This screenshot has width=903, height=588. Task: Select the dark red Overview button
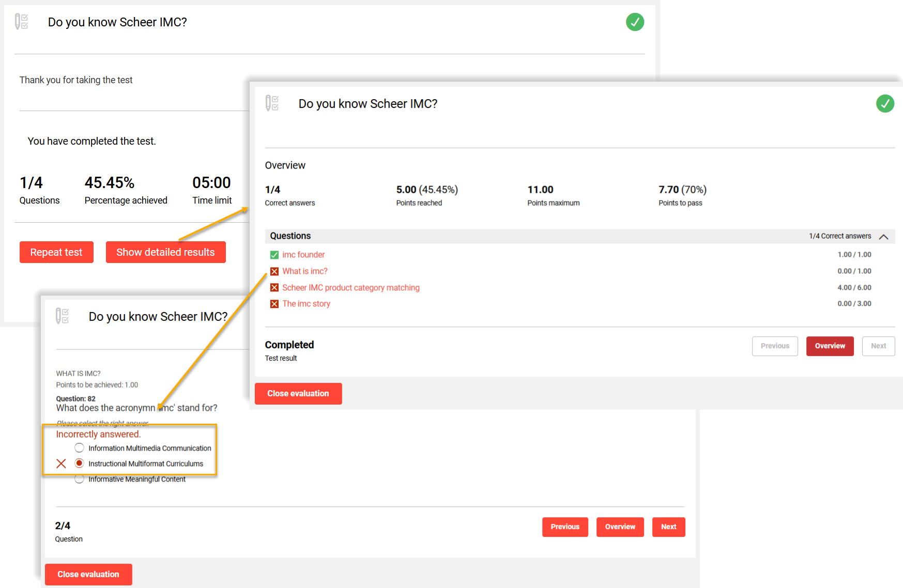tap(830, 346)
